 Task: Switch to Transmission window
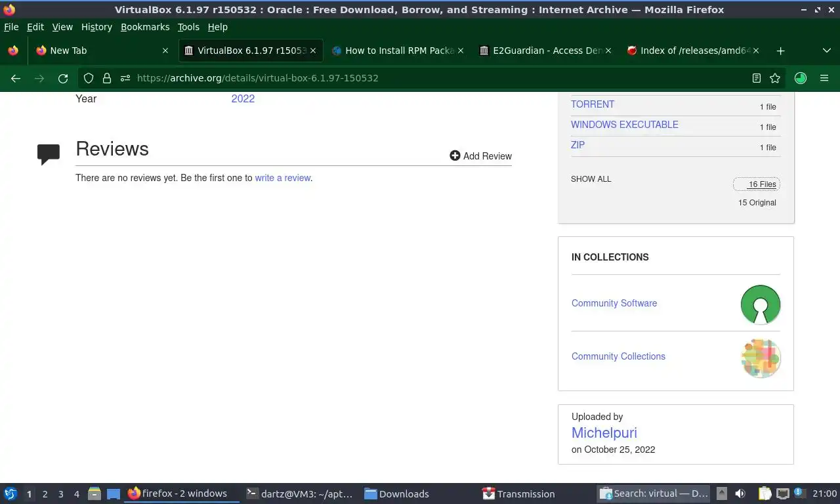click(x=536, y=493)
